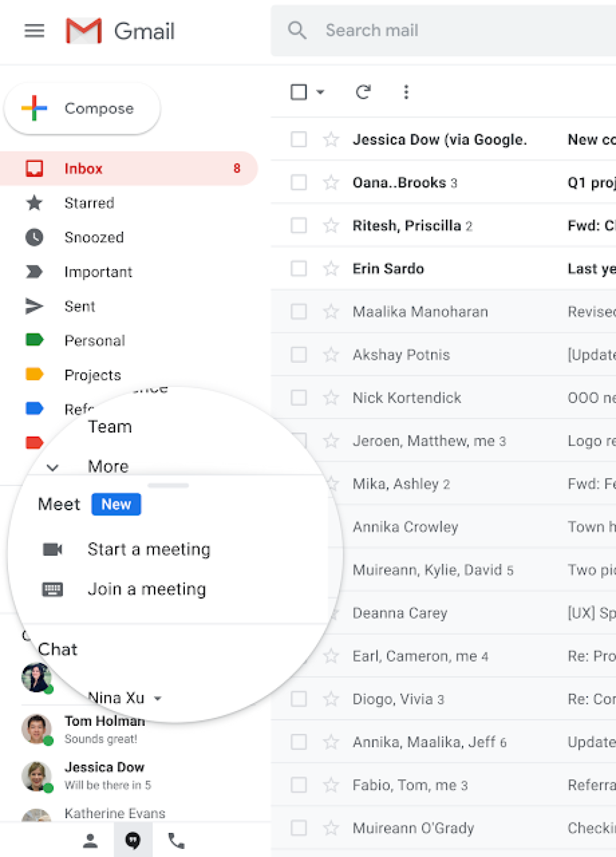Click the Compose button

point(83,108)
